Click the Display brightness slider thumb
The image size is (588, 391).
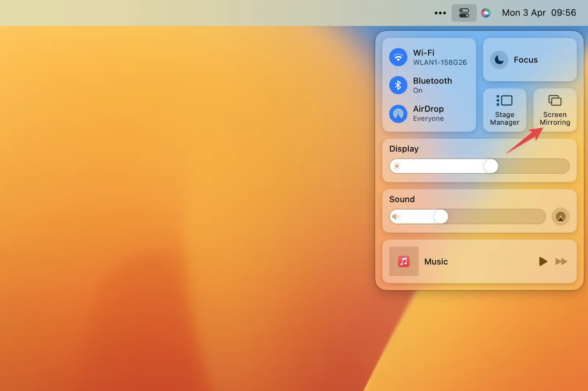(x=491, y=166)
